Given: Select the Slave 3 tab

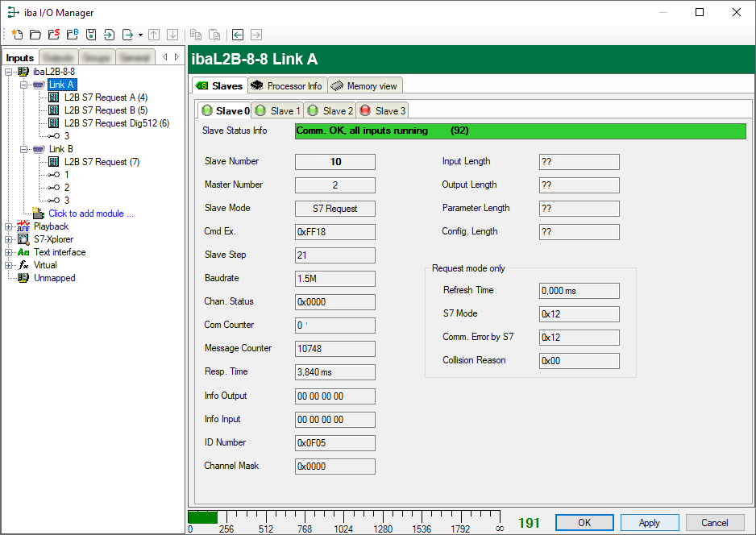Looking at the screenshot, I should point(383,111).
